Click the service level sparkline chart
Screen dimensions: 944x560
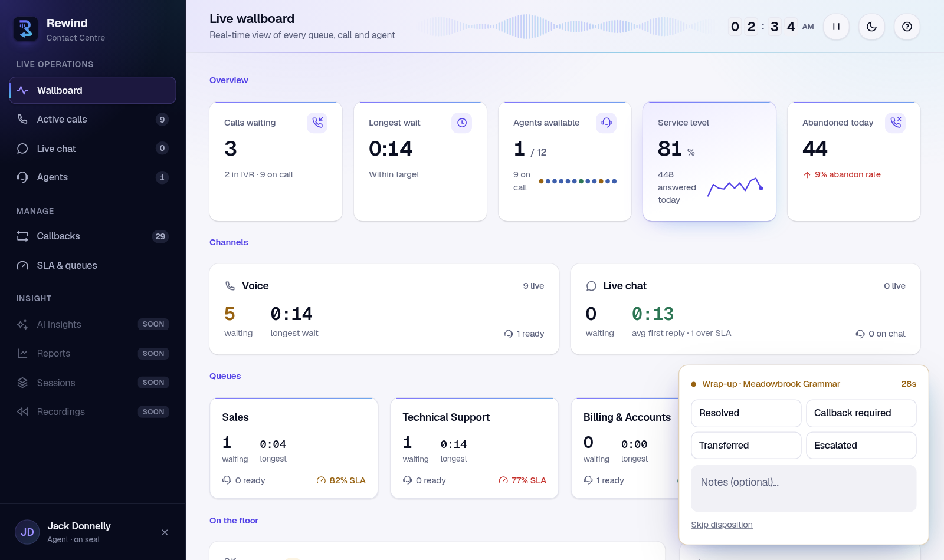coord(736,186)
